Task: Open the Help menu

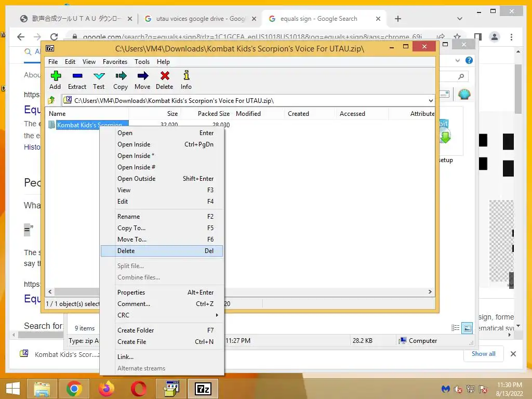Action: pyautogui.click(x=163, y=62)
